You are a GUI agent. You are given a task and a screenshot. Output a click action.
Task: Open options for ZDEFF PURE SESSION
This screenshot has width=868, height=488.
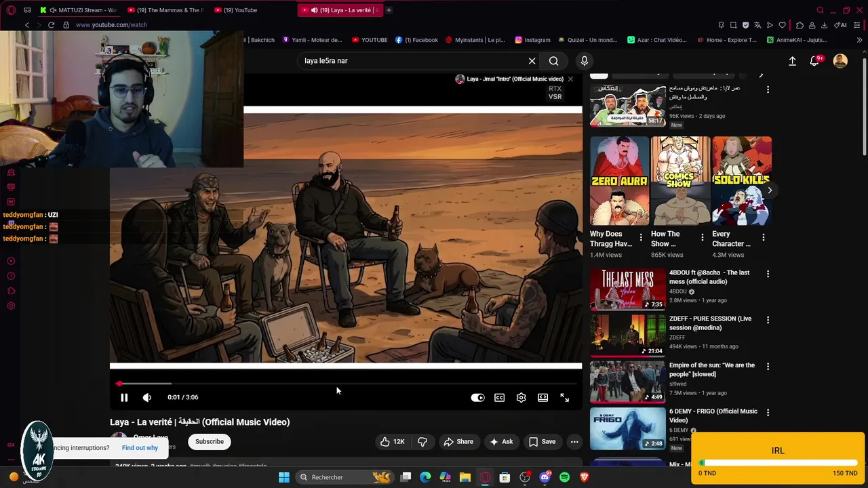coord(768,320)
